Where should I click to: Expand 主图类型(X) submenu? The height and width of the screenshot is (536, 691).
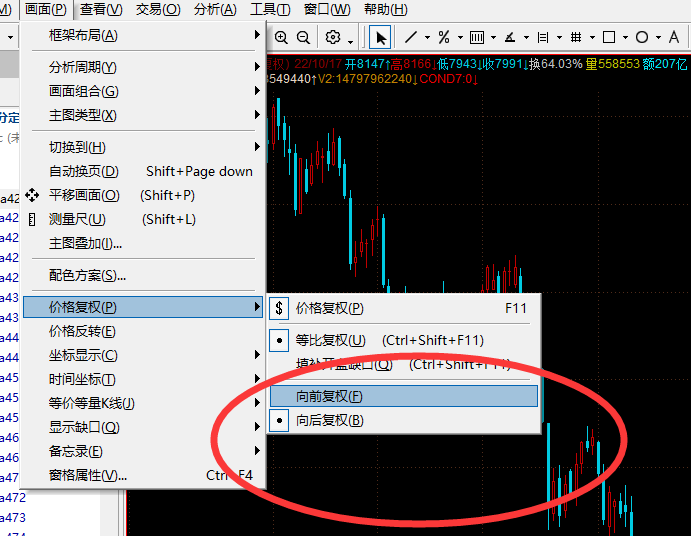click(143, 115)
